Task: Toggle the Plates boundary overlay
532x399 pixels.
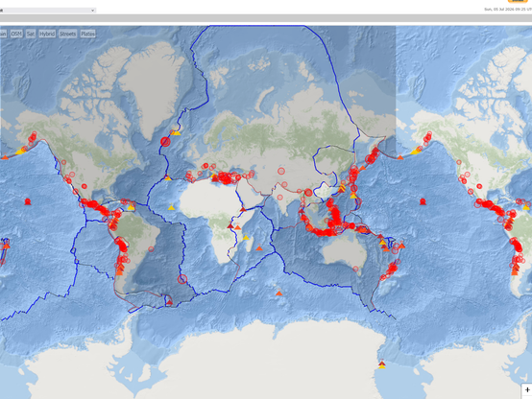Action: [88, 34]
